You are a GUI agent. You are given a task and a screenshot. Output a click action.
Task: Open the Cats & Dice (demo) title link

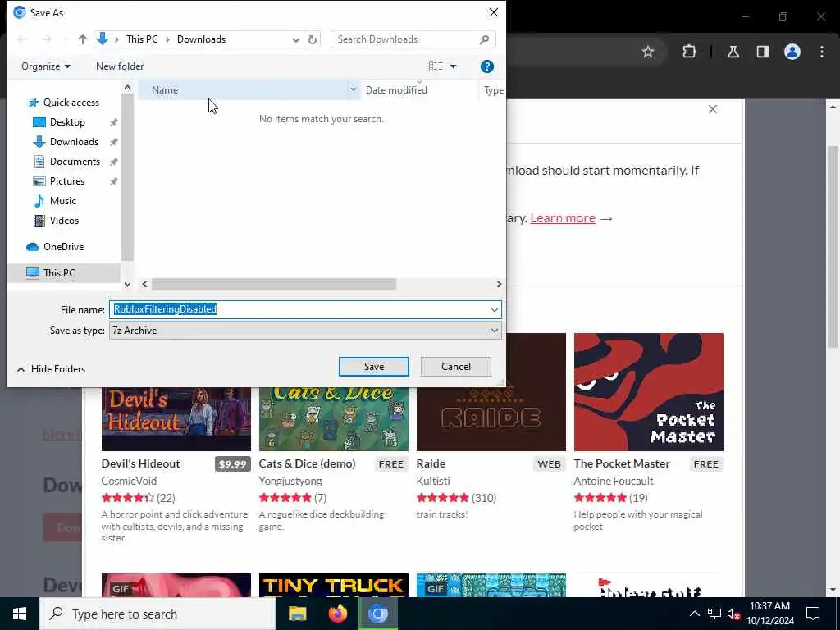pyautogui.click(x=307, y=463)
